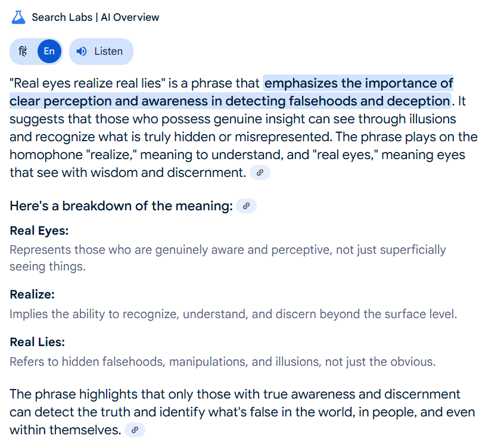
Task: Select the "Real Eyes:" heading
Action: [39, 231]
